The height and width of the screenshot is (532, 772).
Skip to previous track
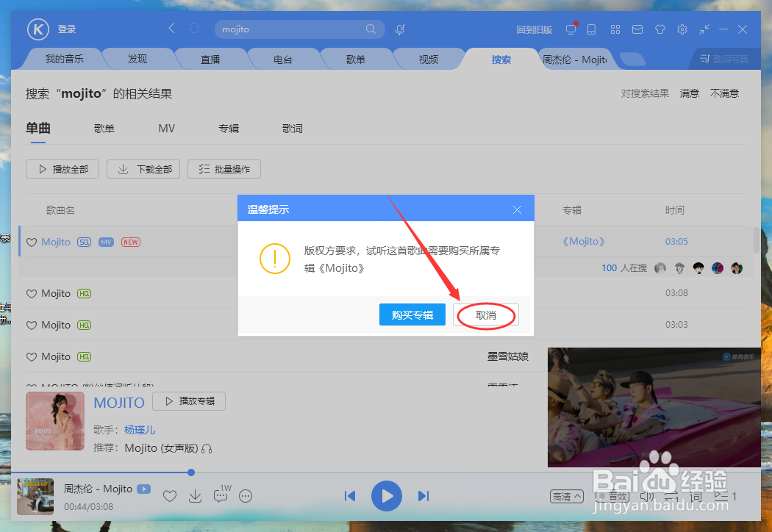tap(350, 496)
